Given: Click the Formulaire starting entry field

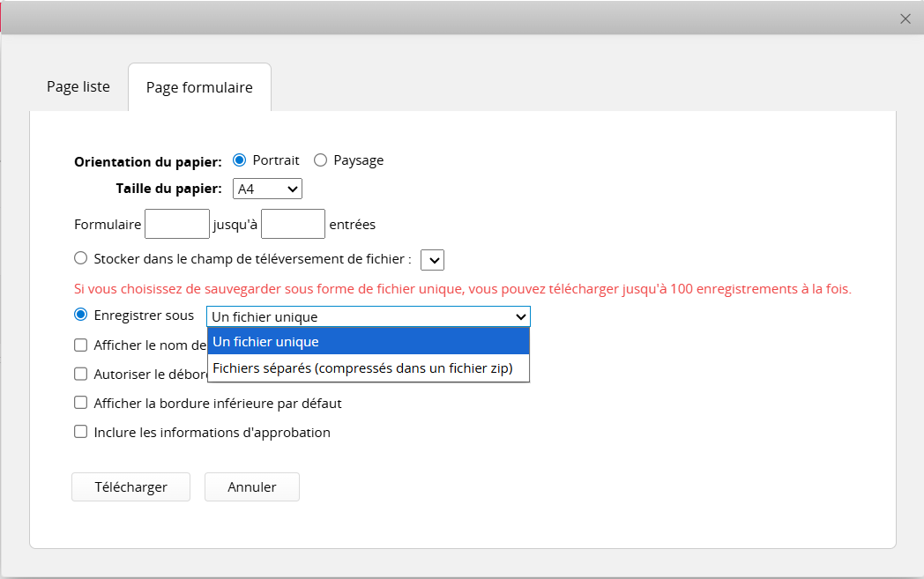Looking at the screenshot, I should 177,224.
